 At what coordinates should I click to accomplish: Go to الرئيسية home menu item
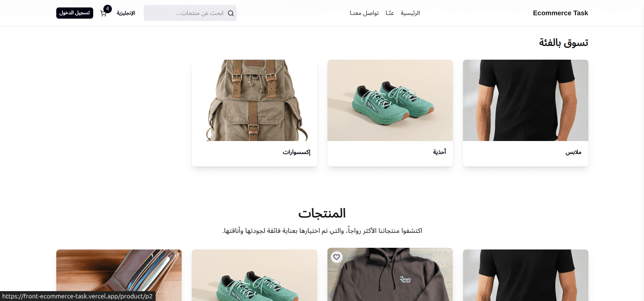[410, 13]
